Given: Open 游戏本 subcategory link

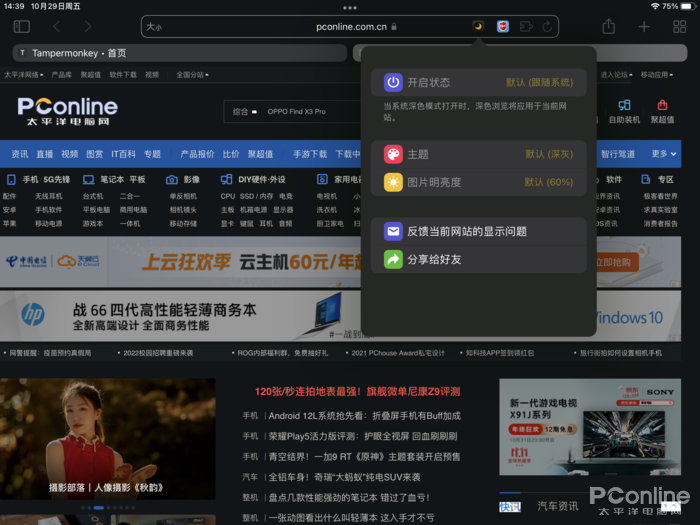Looking at the screenshot, I should coord(93,224).
